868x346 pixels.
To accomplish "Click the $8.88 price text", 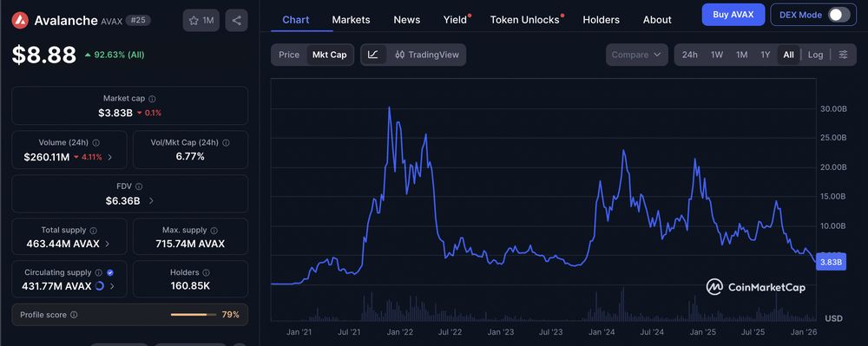I will pos(44,55).
